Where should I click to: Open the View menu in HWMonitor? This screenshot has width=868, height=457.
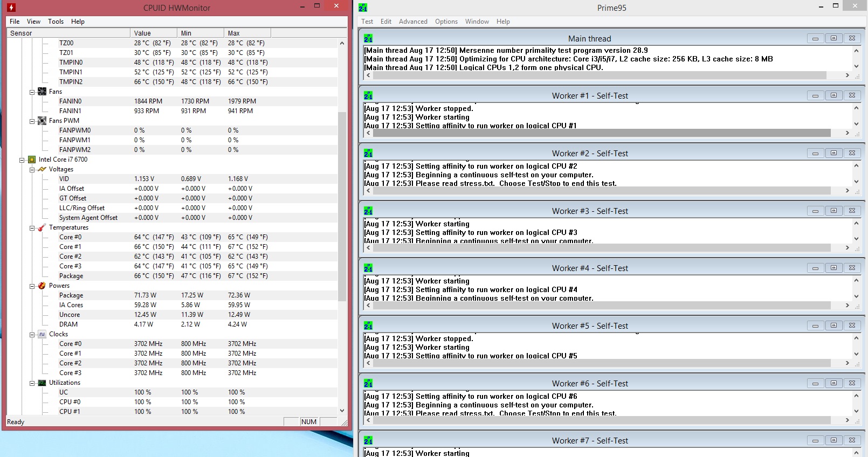[x=33, y=22]
